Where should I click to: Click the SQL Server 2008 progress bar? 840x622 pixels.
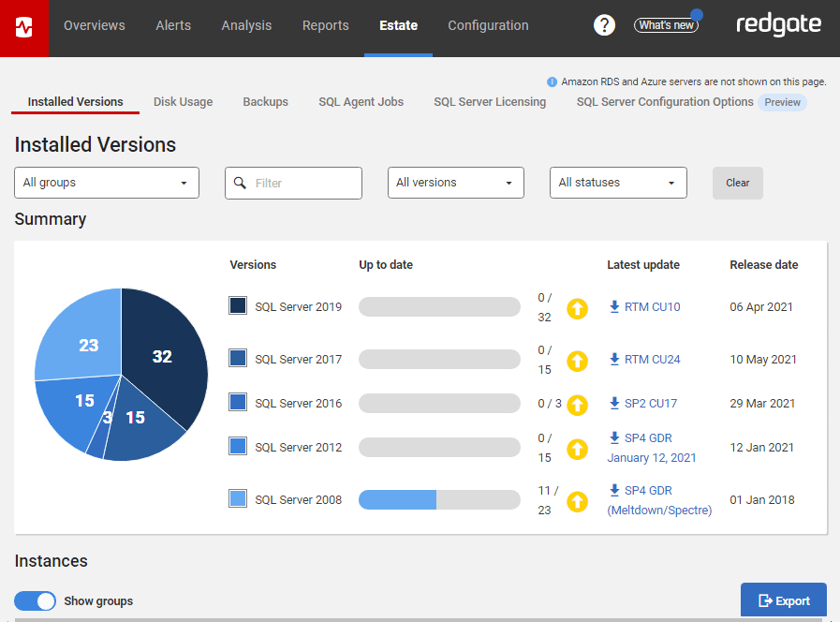click(439, 500)
